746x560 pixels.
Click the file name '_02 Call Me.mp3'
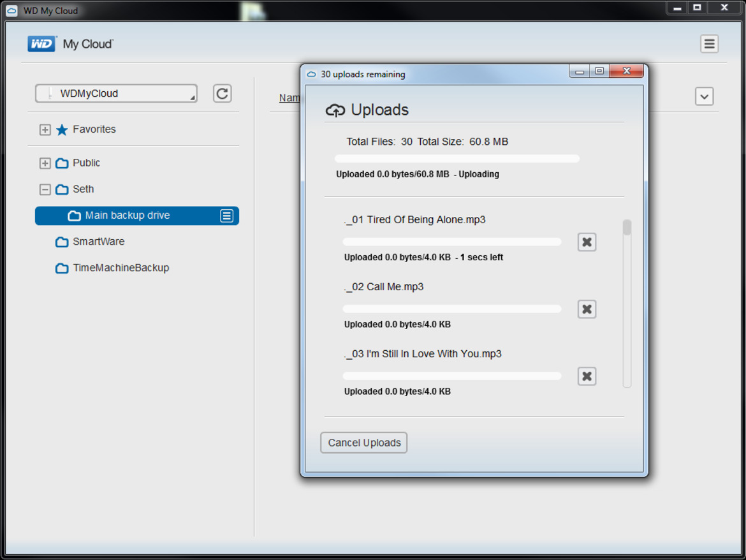[x=383, y=286]
